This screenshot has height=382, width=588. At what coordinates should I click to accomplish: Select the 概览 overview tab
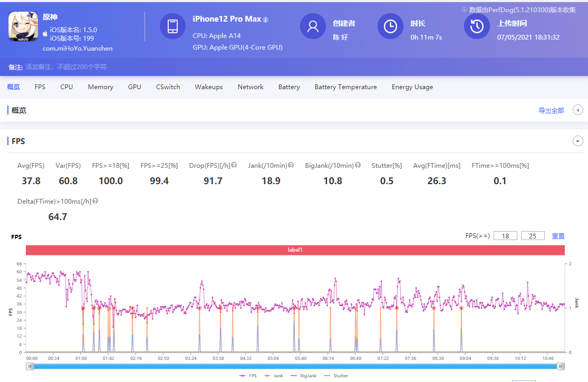coord(14,87)
